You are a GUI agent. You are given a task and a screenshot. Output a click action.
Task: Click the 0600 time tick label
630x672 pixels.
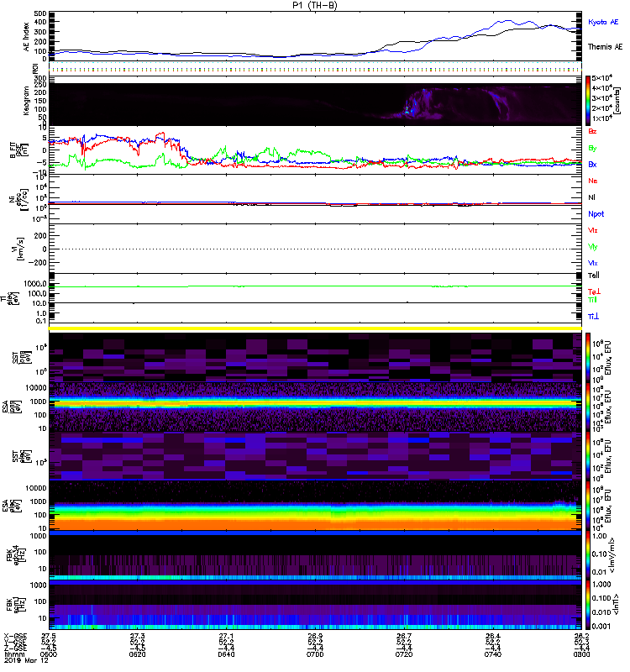click(x=49, y=654)
